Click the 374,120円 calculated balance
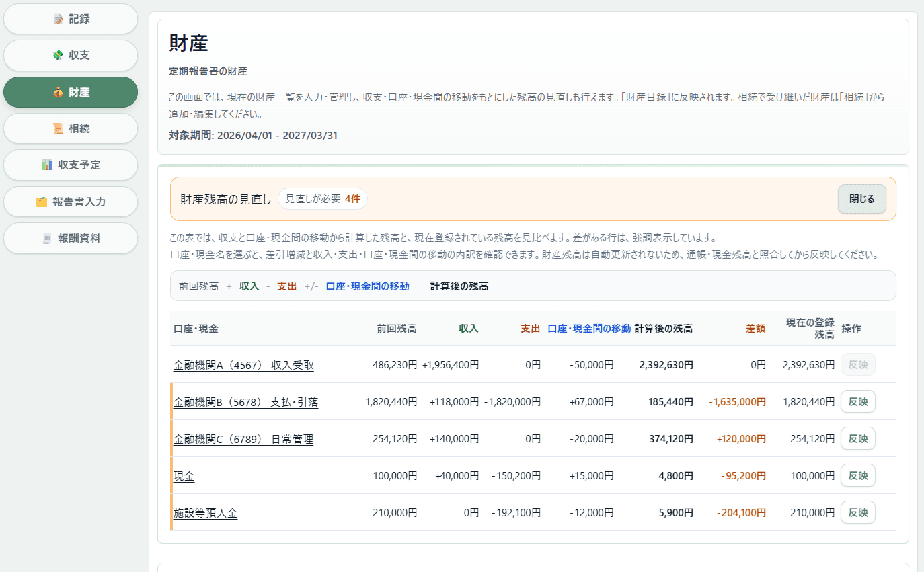 (671, 439)
